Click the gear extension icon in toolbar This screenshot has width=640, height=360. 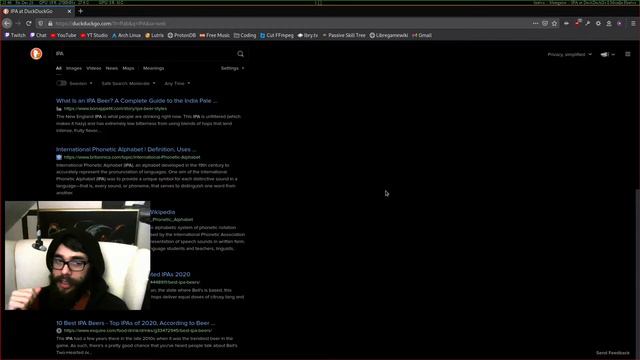point(598,24)
